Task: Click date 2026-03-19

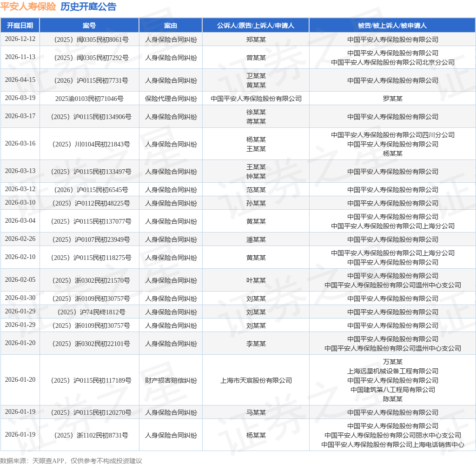Action: click(20, 98)
